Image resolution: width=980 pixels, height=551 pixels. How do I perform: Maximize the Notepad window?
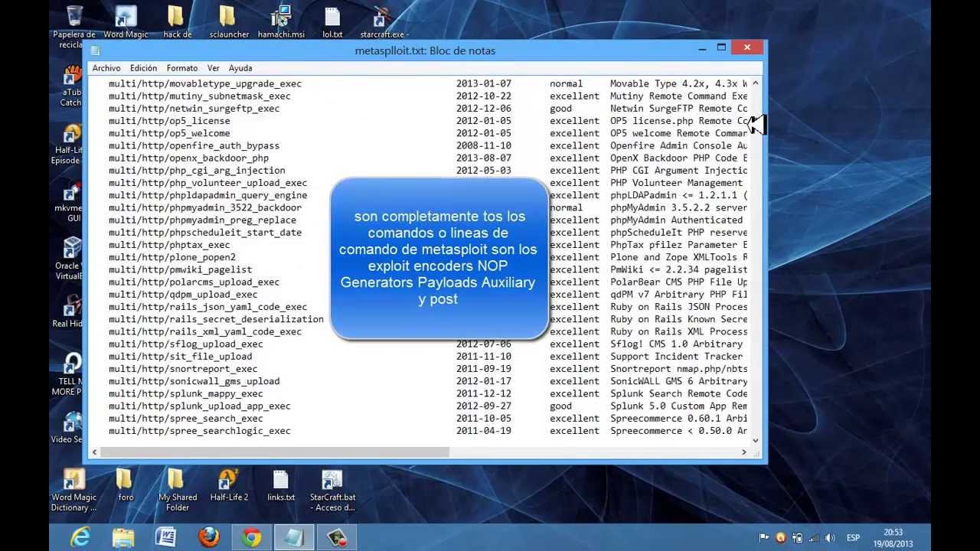(721, 48)
